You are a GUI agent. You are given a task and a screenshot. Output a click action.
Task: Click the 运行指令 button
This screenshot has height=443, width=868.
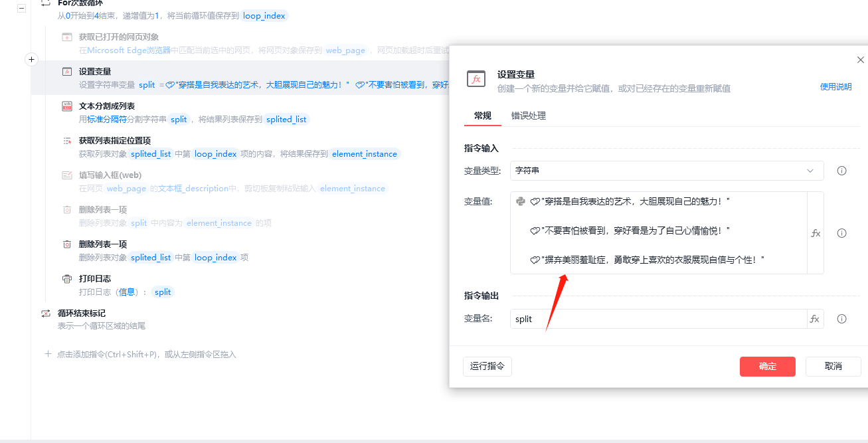487,366
